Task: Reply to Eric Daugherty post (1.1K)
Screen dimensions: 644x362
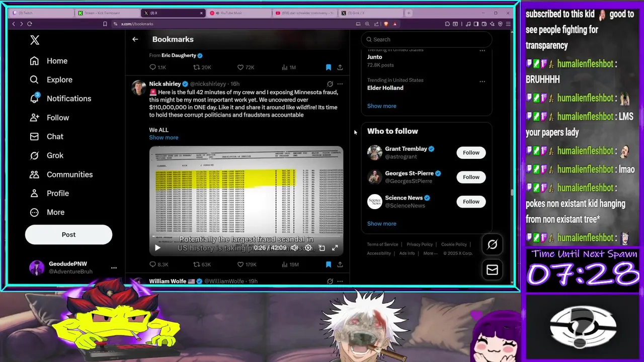Action: [158, 67]
